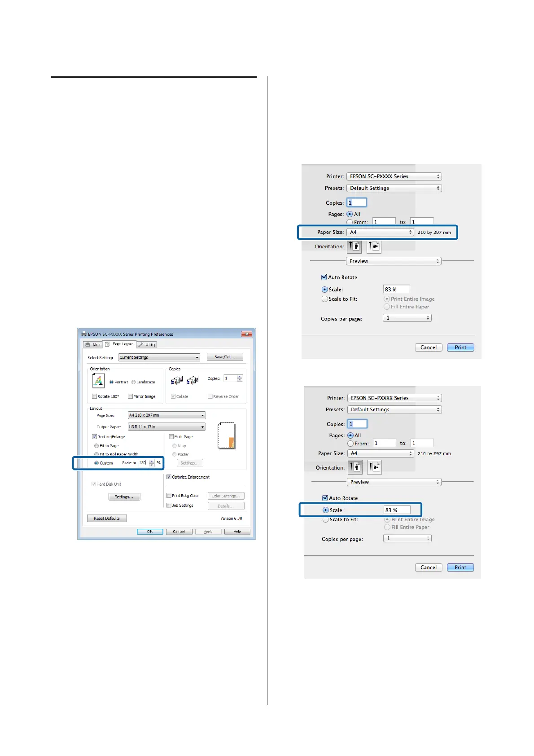The image size is (534, 756).
Task: Open the Paper Size dropdown in lower Mac dialog
Action: point(381,453)
